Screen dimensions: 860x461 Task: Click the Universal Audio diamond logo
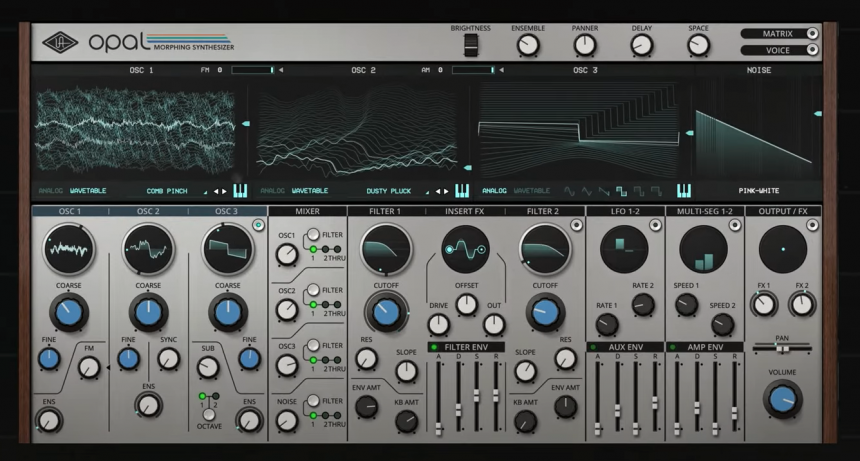(60, 43)
